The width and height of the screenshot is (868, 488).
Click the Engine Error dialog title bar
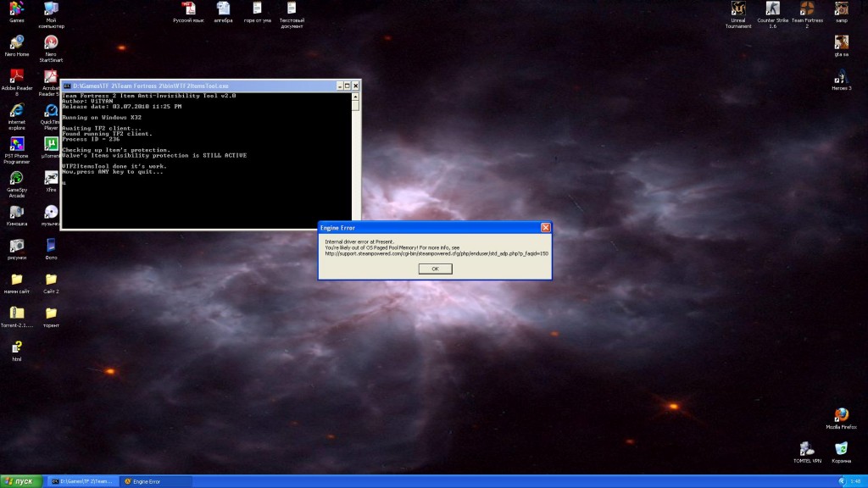pos(429,227)
